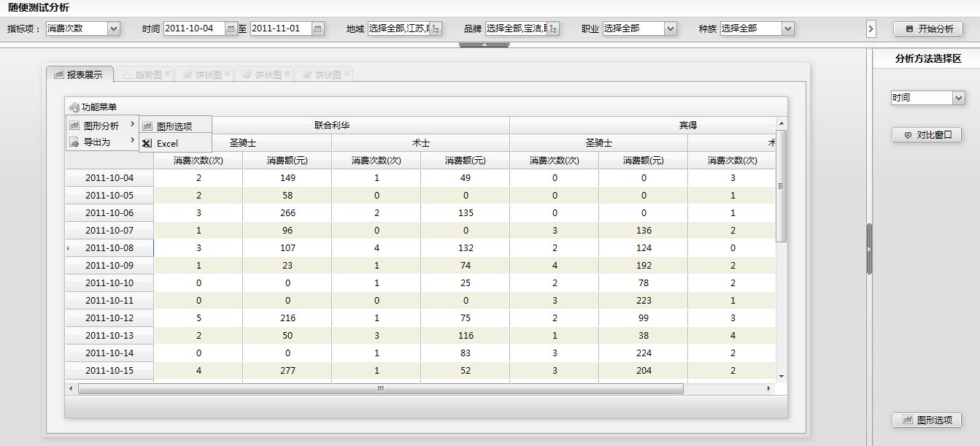The image size is (980, 446).
Task: Select 图形分析 in the function menu
Action: click(102, 126)
